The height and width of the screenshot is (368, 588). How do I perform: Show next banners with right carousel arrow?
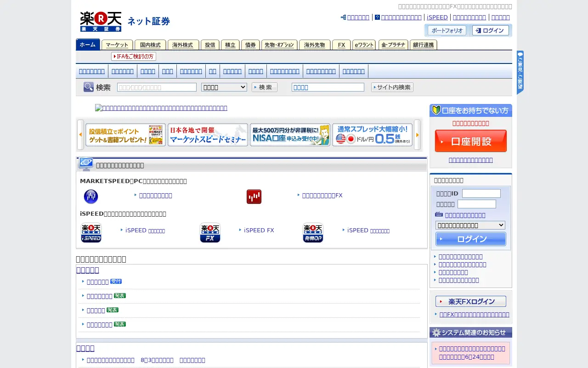418,135
